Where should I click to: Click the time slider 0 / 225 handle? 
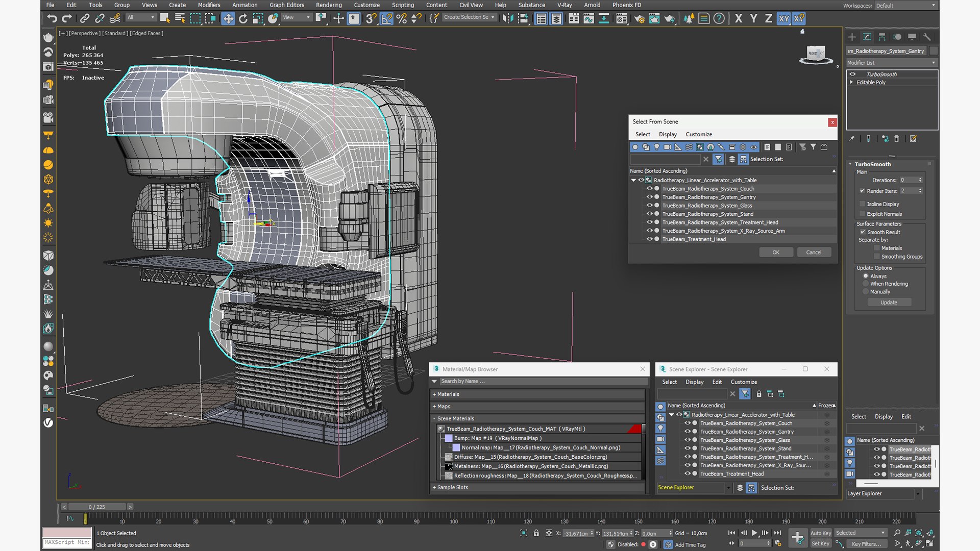96,507
